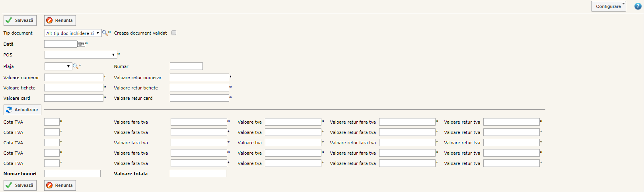This screenshot has height=192, width=644.
Task: Expand the Tip document dropdown
Action: point(73,33)
